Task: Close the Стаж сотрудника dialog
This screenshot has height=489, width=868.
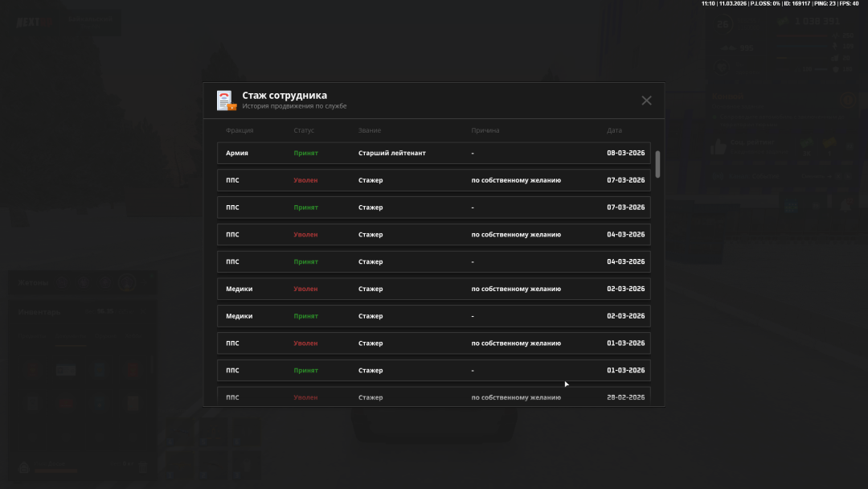Action: click(646, 100)
